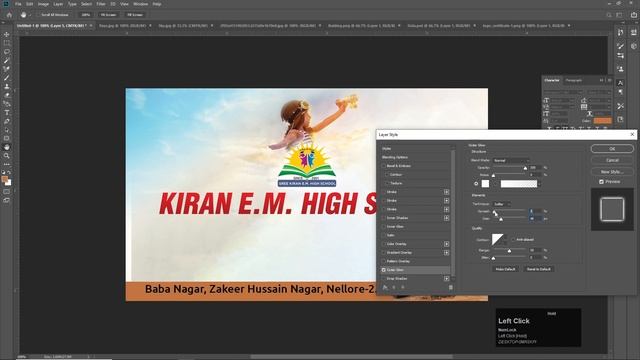Open the Window menu
The height and width of the screenshot is (360, 640).
(140, 4)
